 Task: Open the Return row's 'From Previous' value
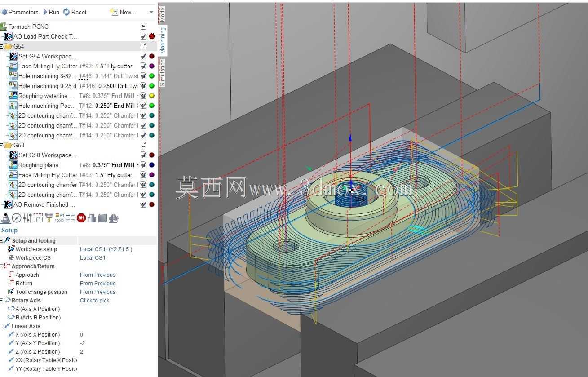[x=97, y=283]
